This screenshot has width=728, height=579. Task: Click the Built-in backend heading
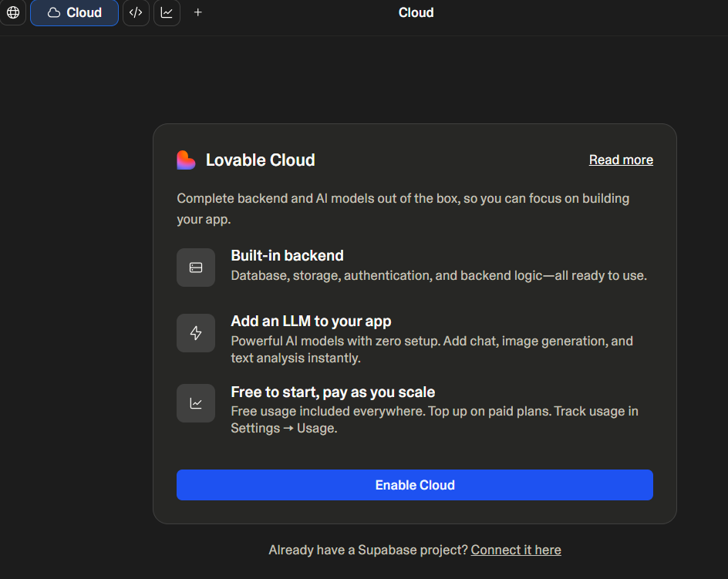pyautogui.click(x=288, y=255)
